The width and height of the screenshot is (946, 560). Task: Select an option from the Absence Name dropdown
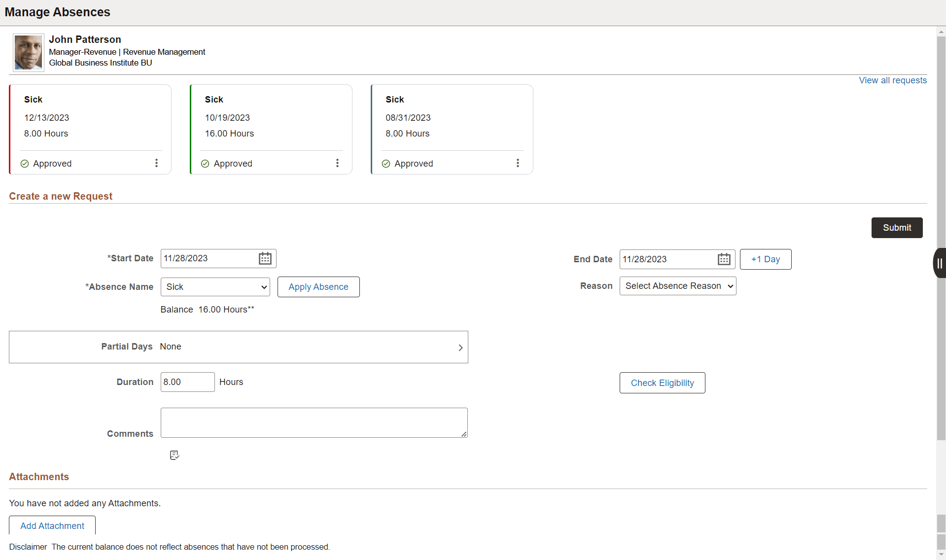[x=215, y=286]
